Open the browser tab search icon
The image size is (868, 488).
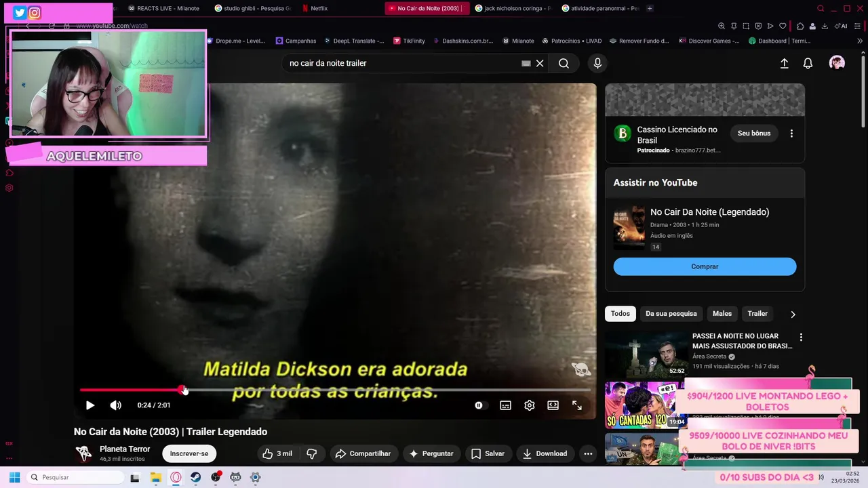pos(821,8)
